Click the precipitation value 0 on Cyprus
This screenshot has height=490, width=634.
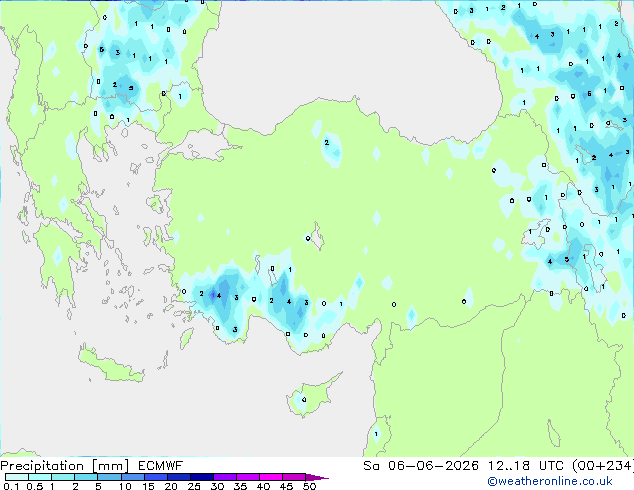pos(304,400)
